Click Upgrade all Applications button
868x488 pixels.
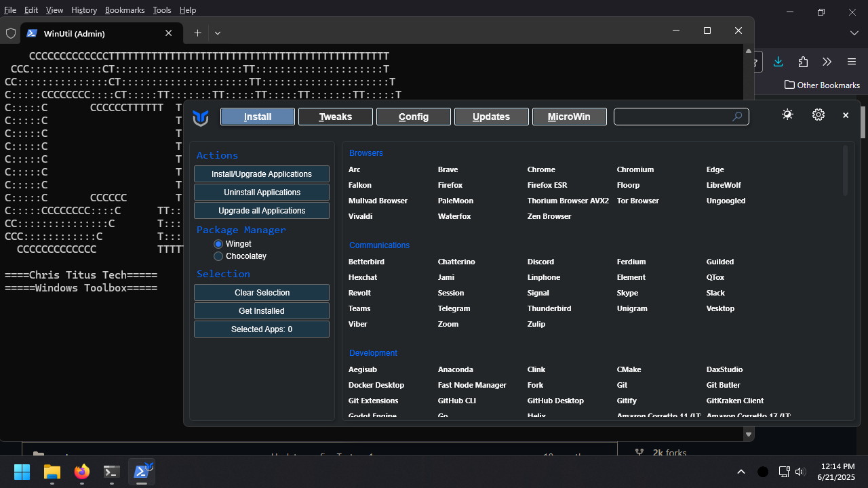tap(262, 211)
